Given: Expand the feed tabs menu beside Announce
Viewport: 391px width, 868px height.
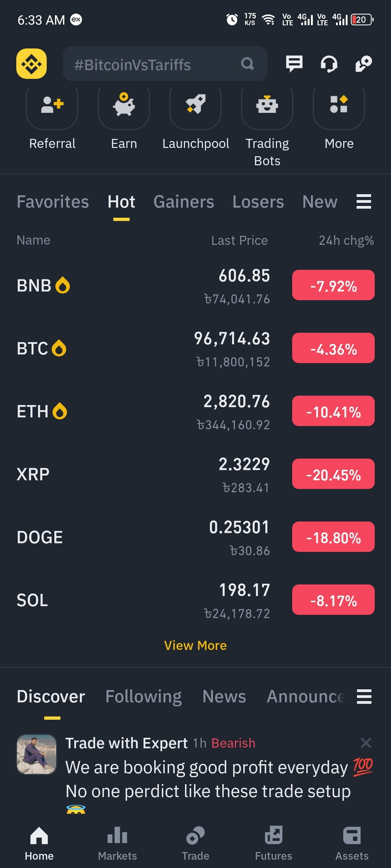Looking at the screenshot, I should 364,696.
